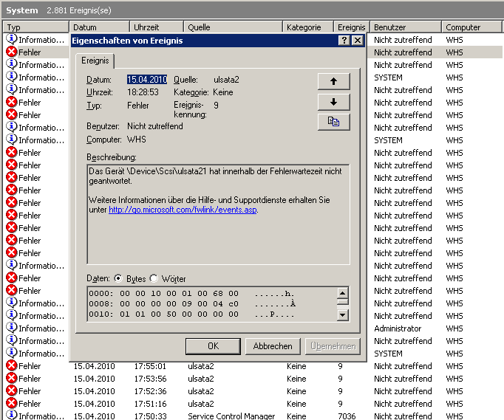Confirm the dialog with OK
The image size is (504, 420).
coord(213,346)
